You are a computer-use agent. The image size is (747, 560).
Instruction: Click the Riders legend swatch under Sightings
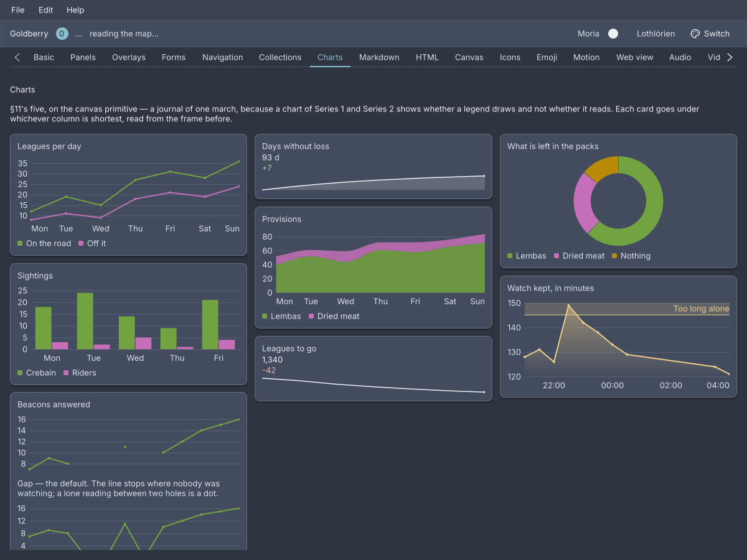click(x=66, y=373)
